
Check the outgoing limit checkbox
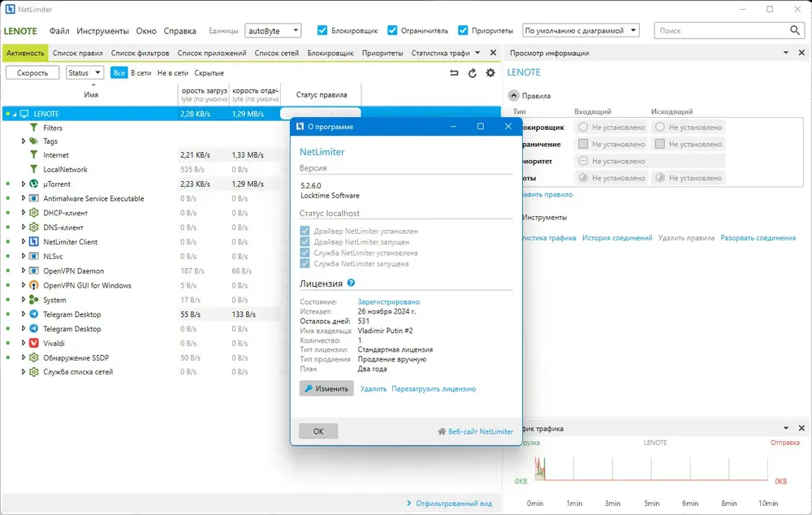[x=659, y=144]
